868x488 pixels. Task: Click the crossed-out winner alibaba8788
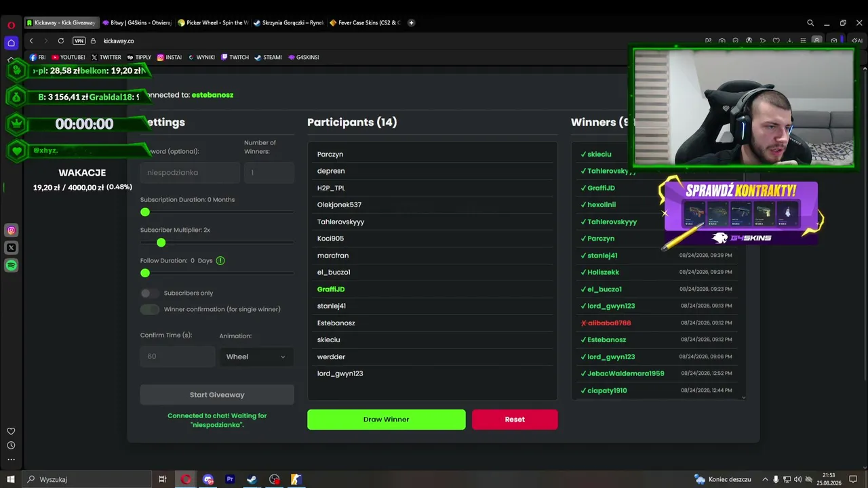click(609, 323)
